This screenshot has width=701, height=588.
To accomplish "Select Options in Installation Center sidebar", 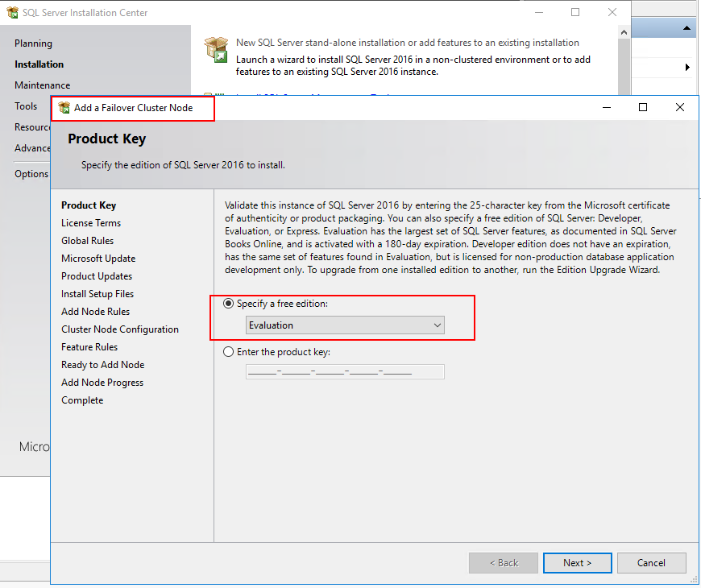I will click(x=31, y=174).
